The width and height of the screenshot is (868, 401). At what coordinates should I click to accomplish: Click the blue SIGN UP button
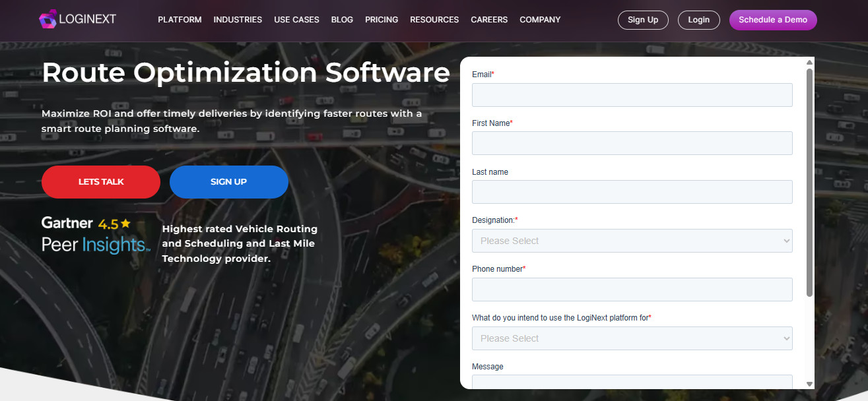tap(229, 182)
